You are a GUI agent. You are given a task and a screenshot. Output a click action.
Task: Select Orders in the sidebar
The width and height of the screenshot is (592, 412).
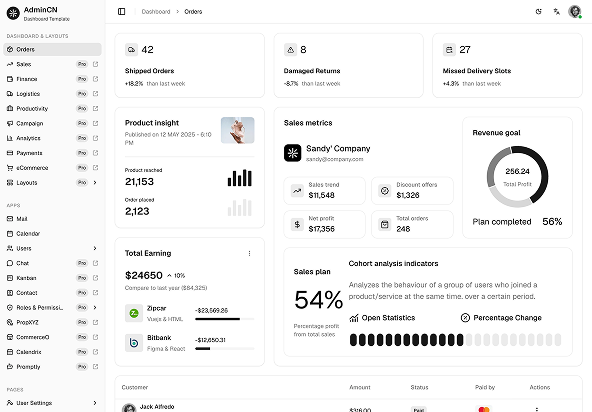52,49
